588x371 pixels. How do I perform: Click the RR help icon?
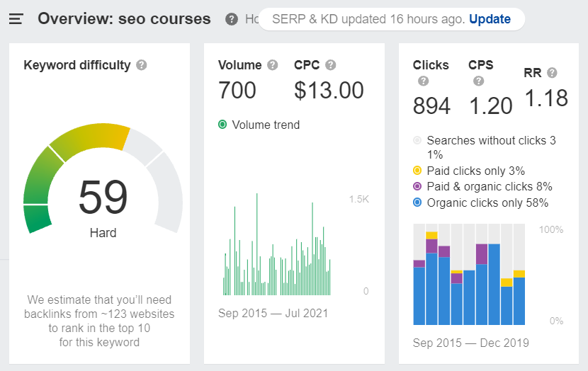(x=552, y=72)
